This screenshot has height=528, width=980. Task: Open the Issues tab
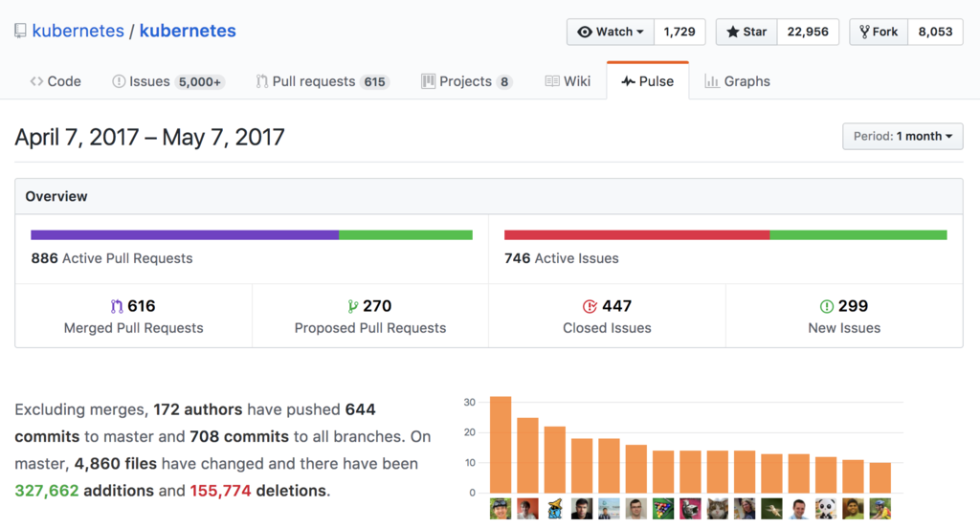[168, 81]
